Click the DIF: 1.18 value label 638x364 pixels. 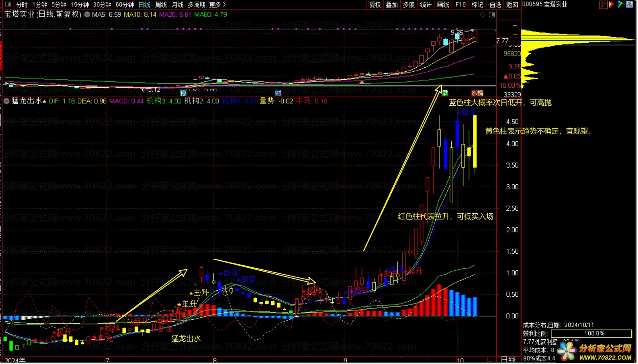(x=62, y=101)
